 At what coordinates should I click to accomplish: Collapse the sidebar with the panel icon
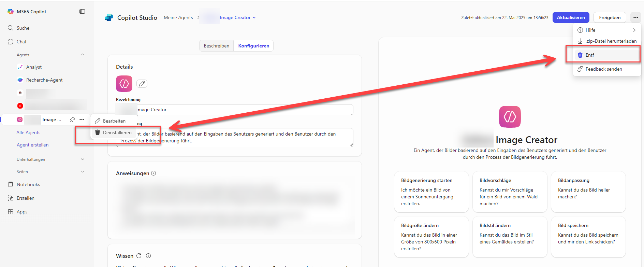[x=82, y=12]
